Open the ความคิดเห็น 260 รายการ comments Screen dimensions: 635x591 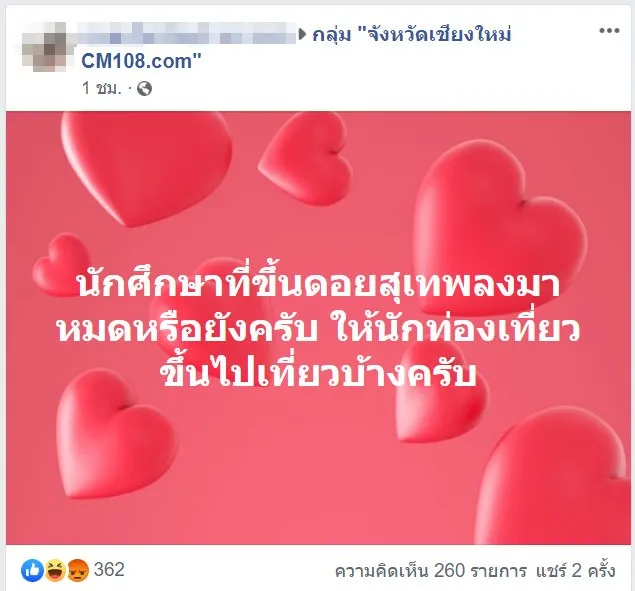(431, 571)
